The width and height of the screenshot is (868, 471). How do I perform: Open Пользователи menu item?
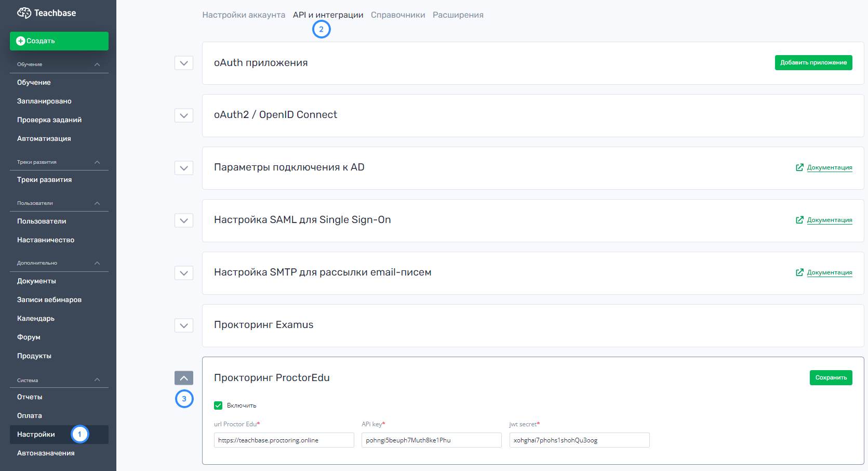[42, 221]
